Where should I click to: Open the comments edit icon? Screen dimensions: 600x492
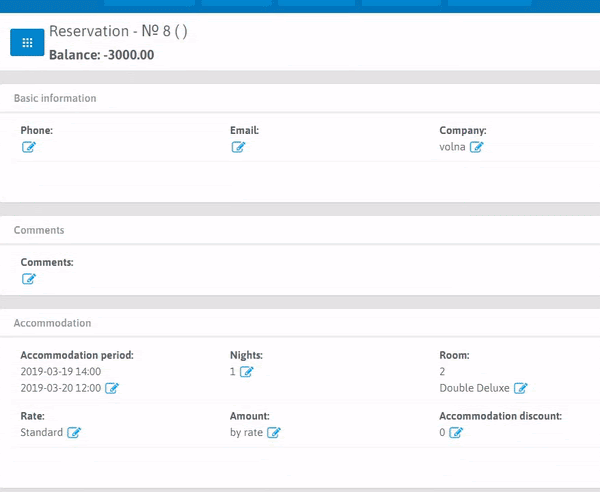click(29, 279)
